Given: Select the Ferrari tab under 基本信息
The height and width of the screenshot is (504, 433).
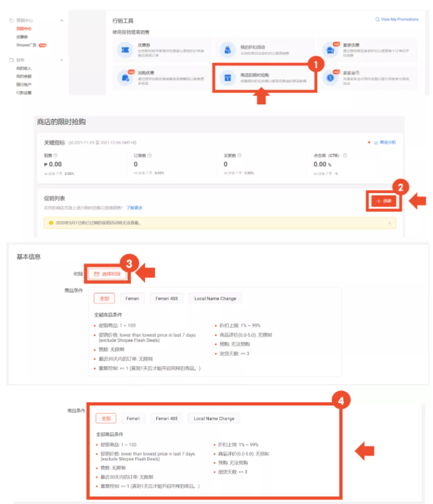Looking at the screenshot, I should tap(132, 299).
